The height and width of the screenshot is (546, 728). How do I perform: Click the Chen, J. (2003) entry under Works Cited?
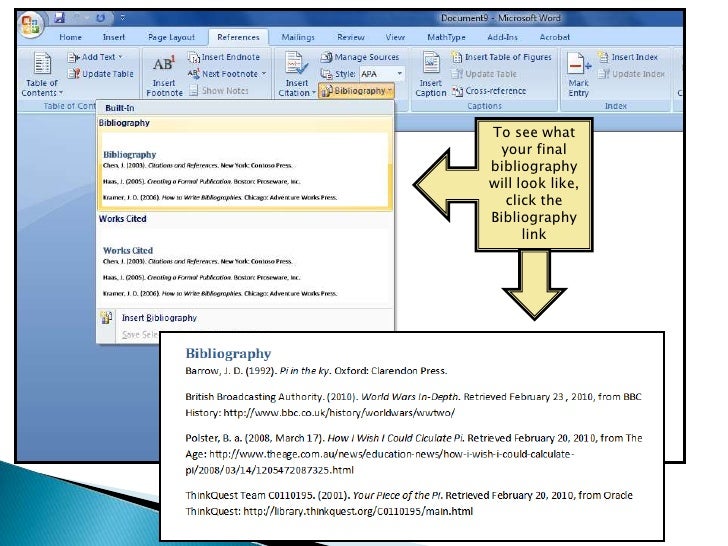[197, 261]
